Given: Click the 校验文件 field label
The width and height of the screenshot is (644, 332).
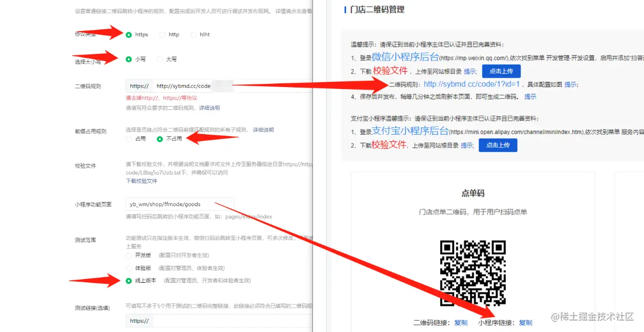Looking at the screenshot, I should click(85, 166).
